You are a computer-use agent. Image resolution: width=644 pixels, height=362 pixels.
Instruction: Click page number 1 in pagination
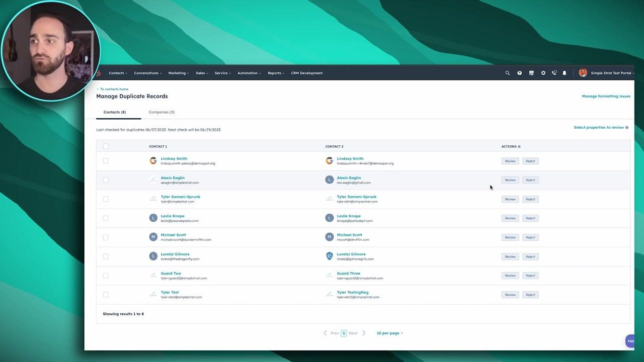tap(344, 333)
